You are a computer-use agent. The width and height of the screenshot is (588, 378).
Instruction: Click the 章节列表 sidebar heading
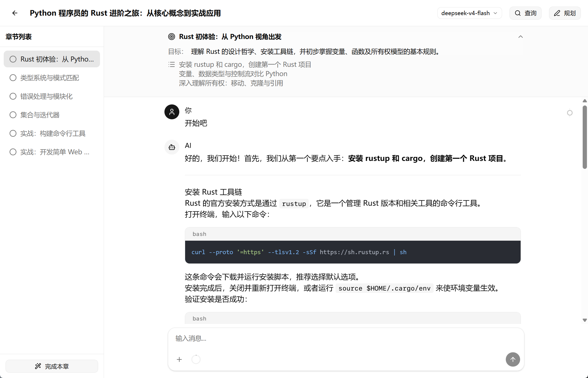coord(19,37)
